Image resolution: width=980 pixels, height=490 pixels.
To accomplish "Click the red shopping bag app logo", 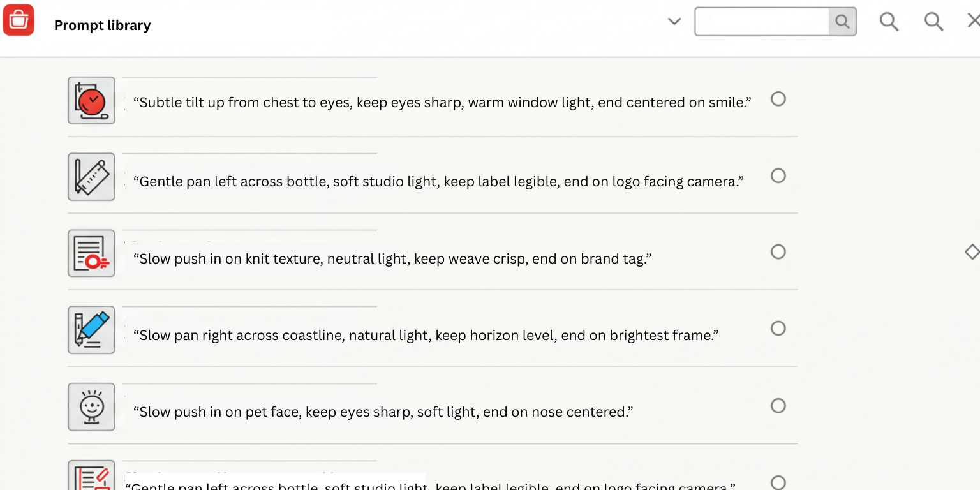I will 19,20.
